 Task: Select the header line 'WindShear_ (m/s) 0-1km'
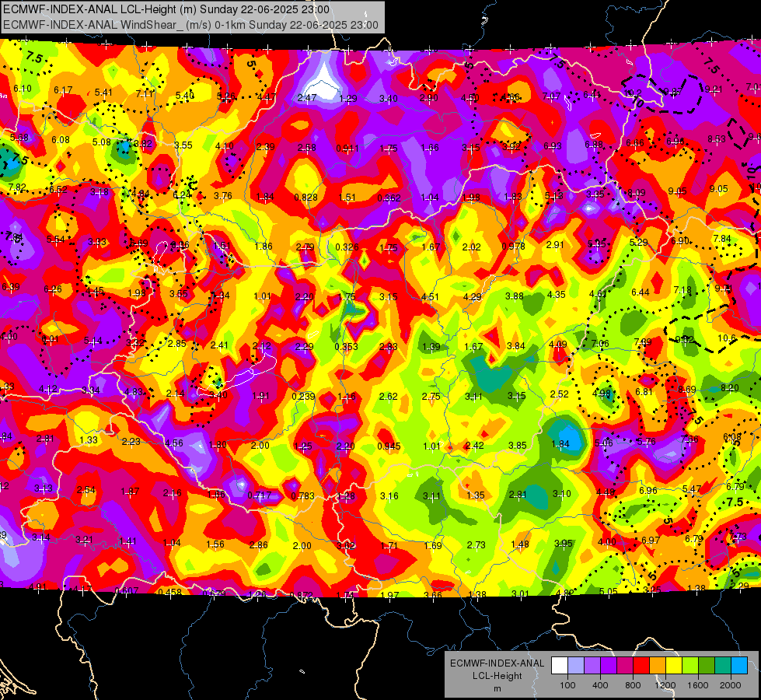pyautogui.click(x=190, y=25)
